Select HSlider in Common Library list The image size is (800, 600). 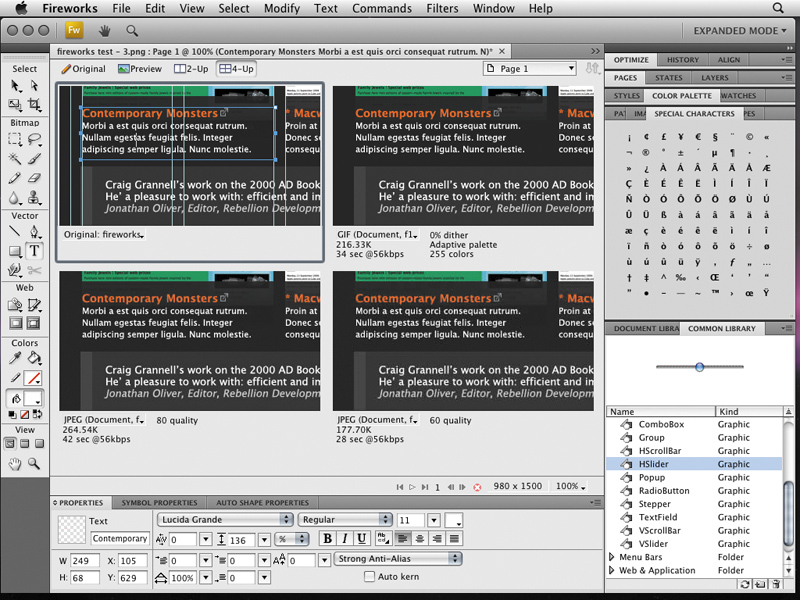click(694, 464)
